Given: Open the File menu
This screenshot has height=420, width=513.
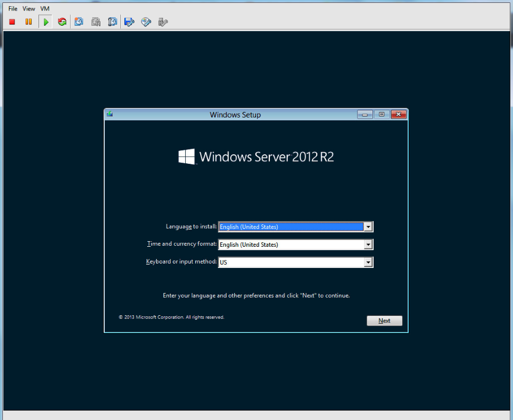Looking at the screenshot, I should (13, 9).
